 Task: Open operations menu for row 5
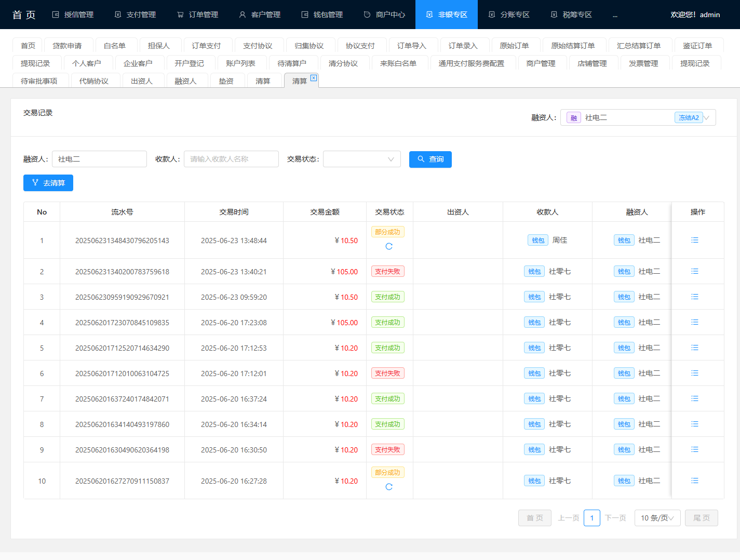click(695, 348)
